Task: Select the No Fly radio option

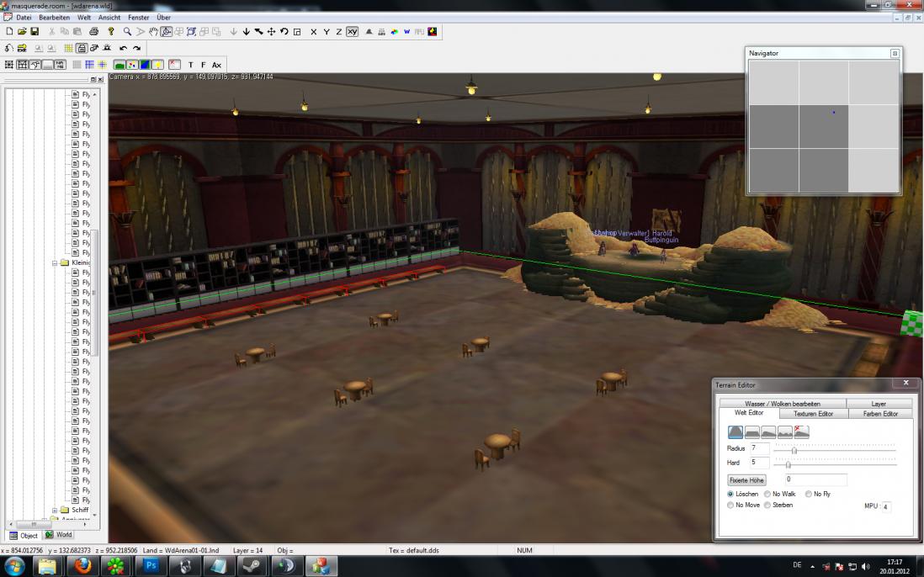Action: pyautogui.click(x=809, y=494)
